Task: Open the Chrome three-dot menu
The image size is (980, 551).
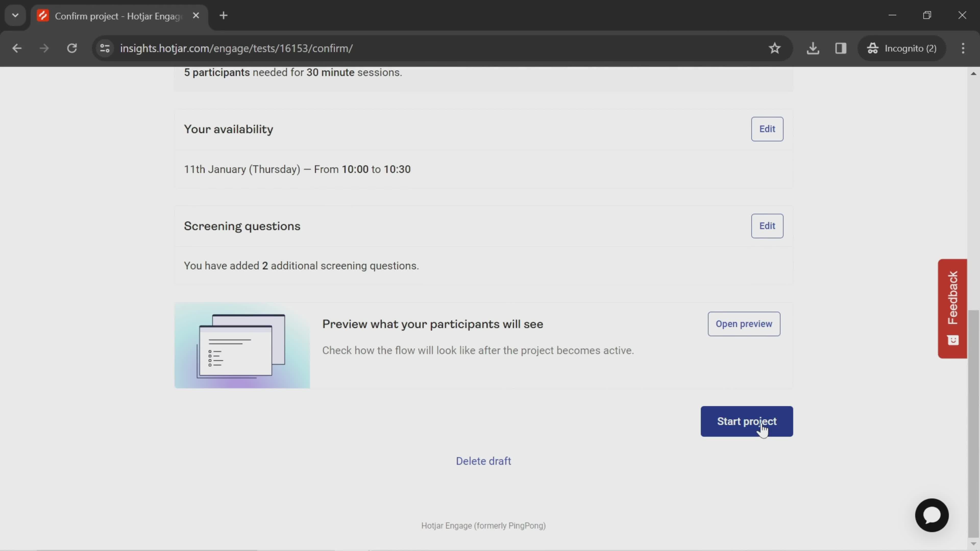Action: [963, 48]
